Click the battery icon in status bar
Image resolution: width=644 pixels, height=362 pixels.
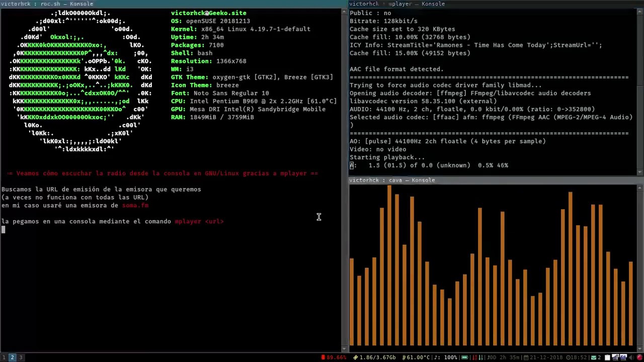[465, 357]
